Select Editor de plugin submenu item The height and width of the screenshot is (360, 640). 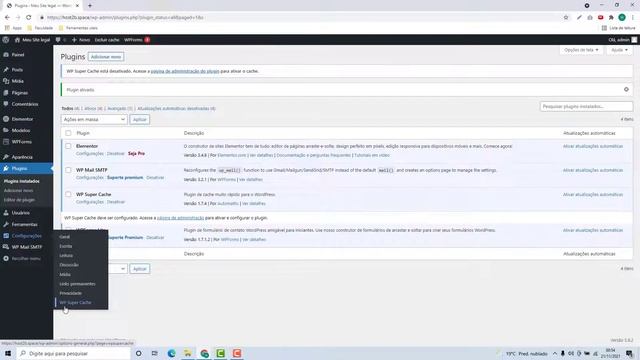[x=19, y=200]
